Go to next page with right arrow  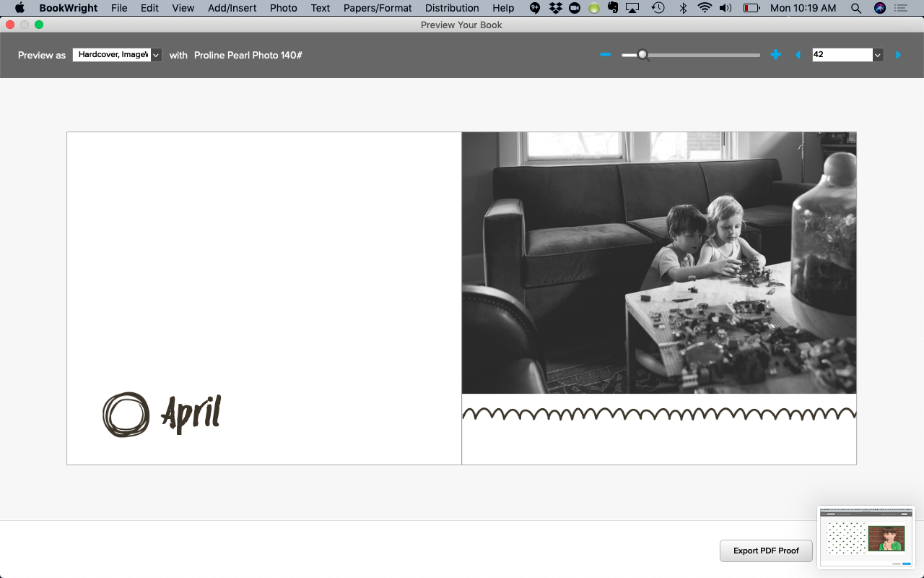pos(898,55)
